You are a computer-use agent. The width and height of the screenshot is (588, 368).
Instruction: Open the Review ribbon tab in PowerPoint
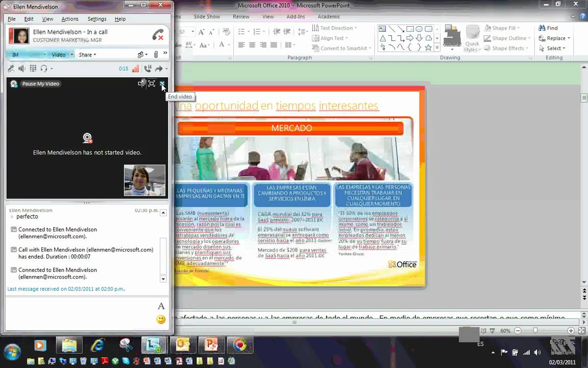point(241,16)
